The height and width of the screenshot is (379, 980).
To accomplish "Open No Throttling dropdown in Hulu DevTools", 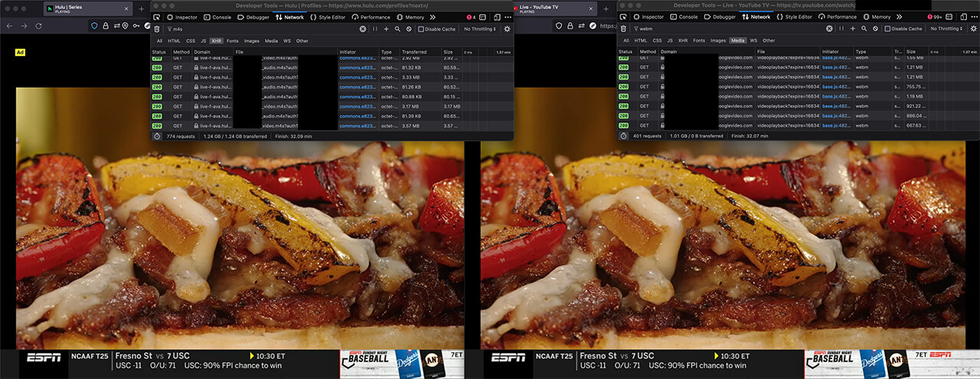I will pyautogui.click(x=479, y=29).
